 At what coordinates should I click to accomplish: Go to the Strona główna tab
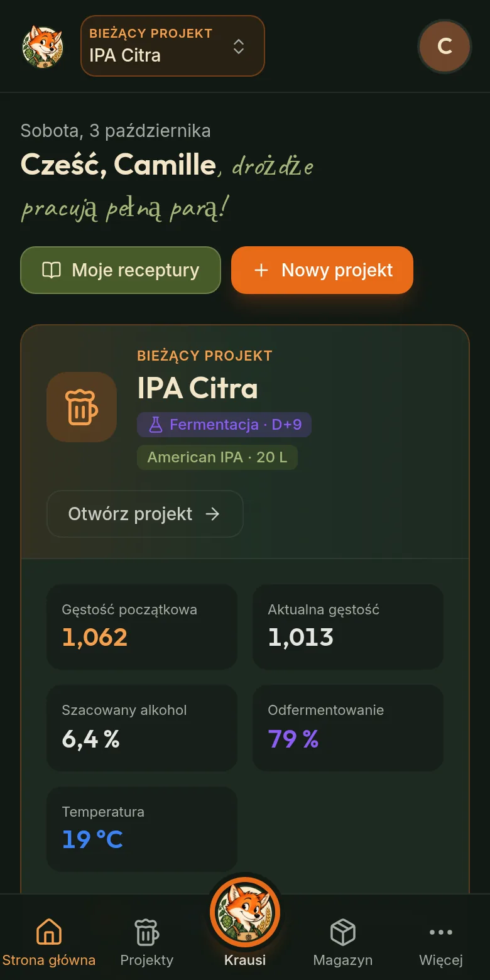49,942
